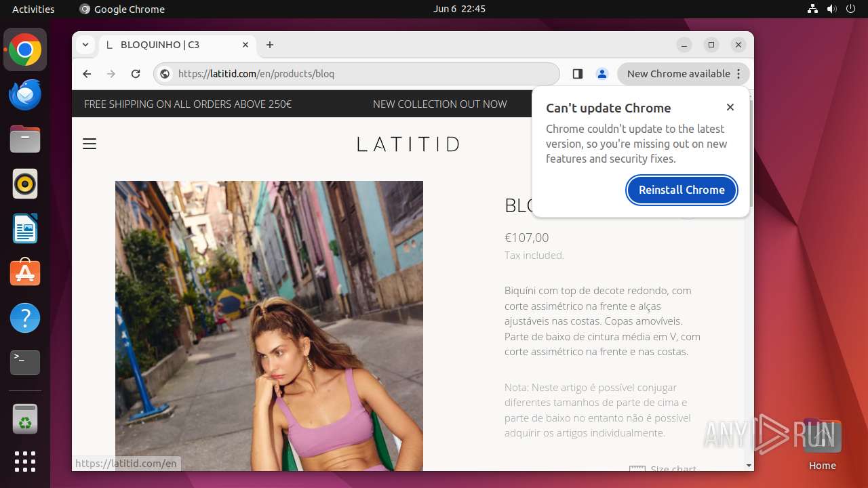The image size is (868, 488).
Task: Open the Ubuntu Software store
Action: pyautogui.click(x=25, y=273)
